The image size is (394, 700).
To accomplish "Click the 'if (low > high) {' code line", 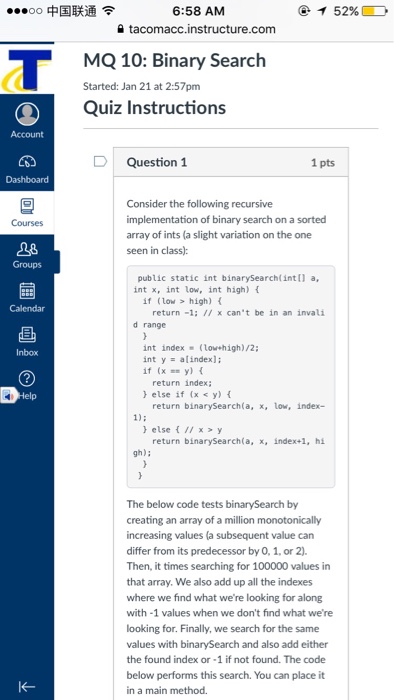I will [182, 301].
